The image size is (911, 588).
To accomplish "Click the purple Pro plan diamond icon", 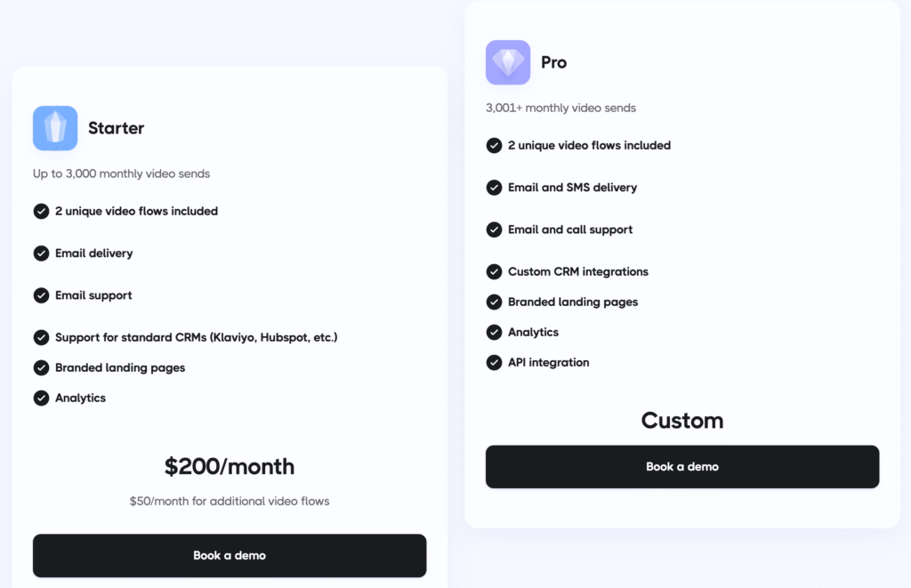I will pyautogui.click(x=508, y=62).
